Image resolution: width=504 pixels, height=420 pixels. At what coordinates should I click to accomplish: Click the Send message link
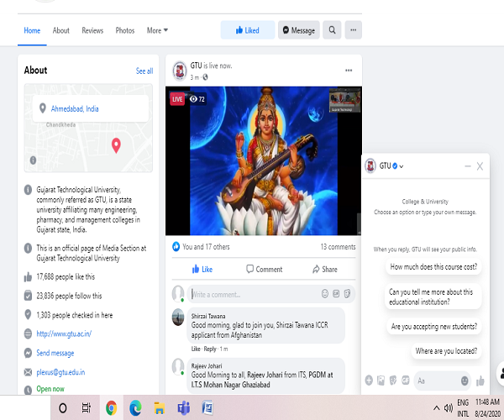[55, 353]
